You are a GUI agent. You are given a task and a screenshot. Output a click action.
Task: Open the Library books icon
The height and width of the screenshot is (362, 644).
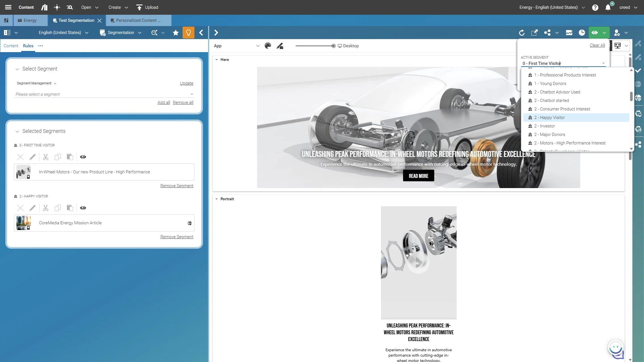click(44, 7)
